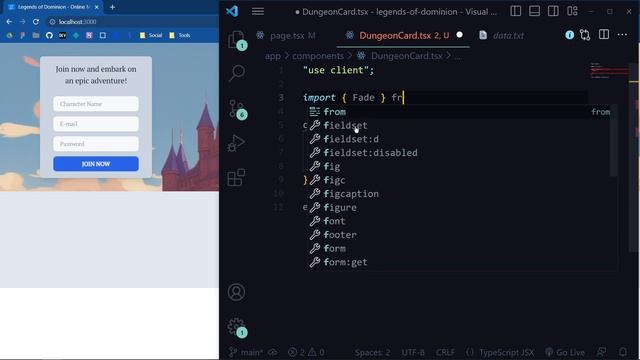Image resolution: width=640 pixels, height=360 pixels.
Task: Split the editor to the right
Action: (604, 35)
